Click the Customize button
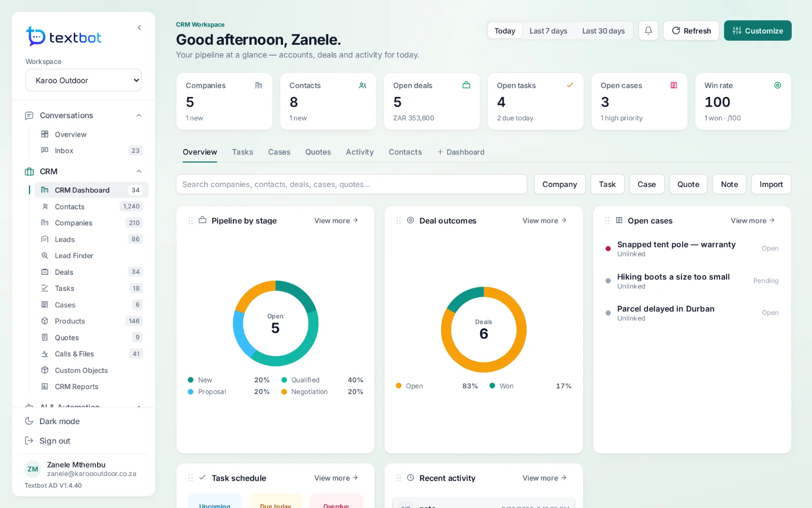Viewport: 812px width, 508px height. 758,30
